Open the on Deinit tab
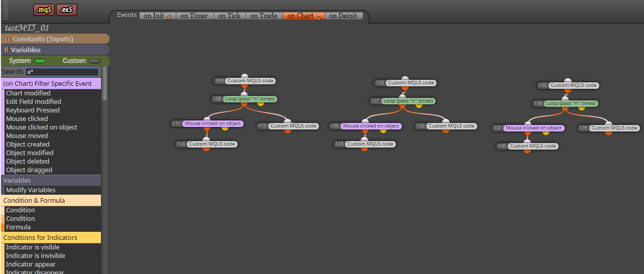Screen dimensions: 644x274 pos(343,16)
